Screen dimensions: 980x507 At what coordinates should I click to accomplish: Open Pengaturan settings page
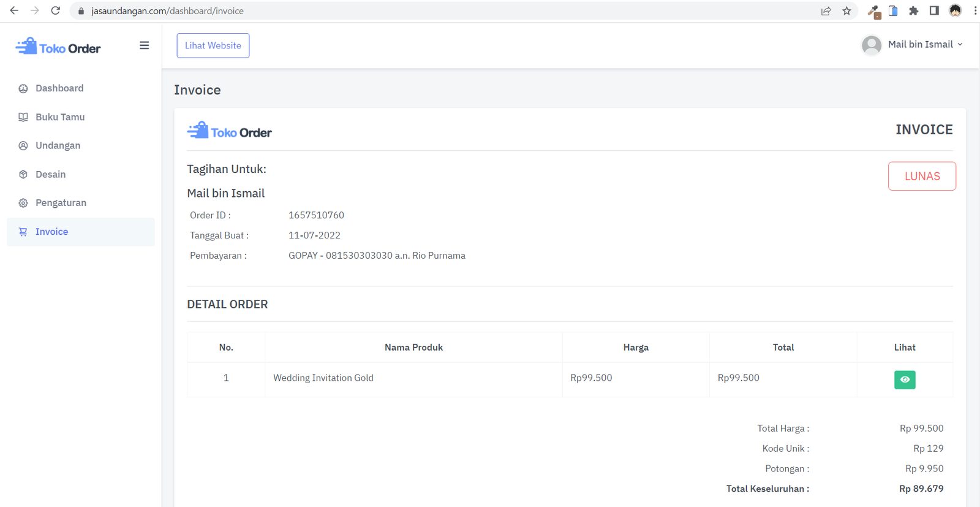coord(61,203)
